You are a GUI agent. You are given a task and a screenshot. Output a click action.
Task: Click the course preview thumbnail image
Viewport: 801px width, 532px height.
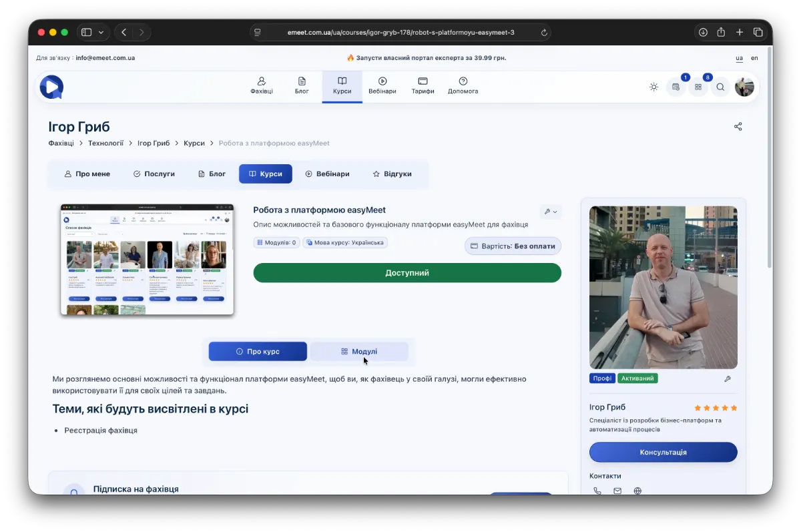pos(148,260)
